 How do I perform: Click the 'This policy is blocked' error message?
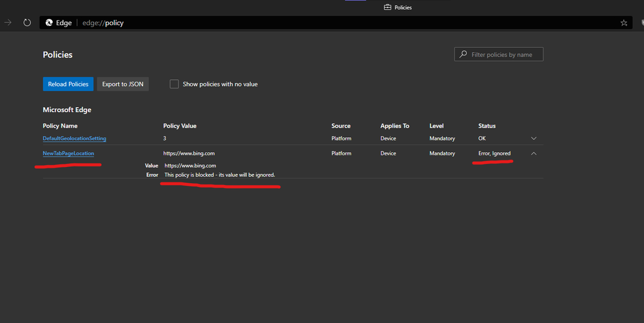click(220, 175)
